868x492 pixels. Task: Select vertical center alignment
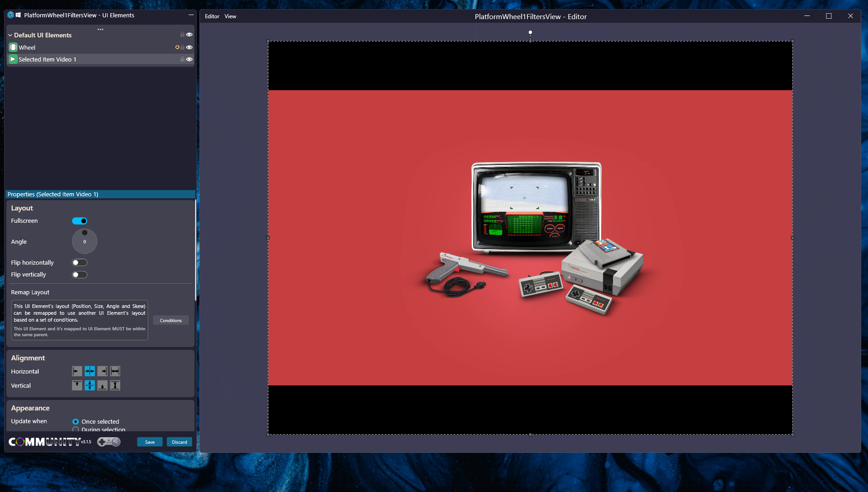[x=90, y=385]
